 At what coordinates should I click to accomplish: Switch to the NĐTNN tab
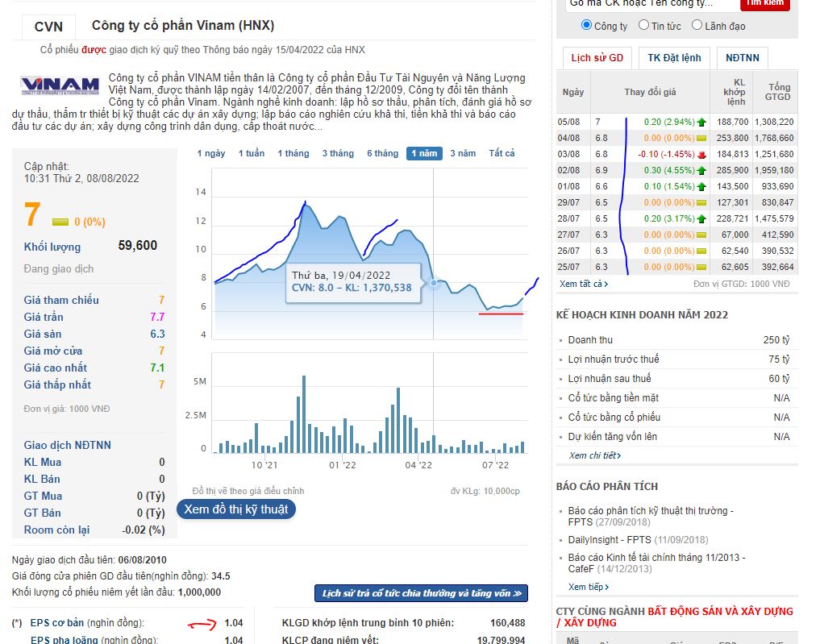tap(742, 58)
